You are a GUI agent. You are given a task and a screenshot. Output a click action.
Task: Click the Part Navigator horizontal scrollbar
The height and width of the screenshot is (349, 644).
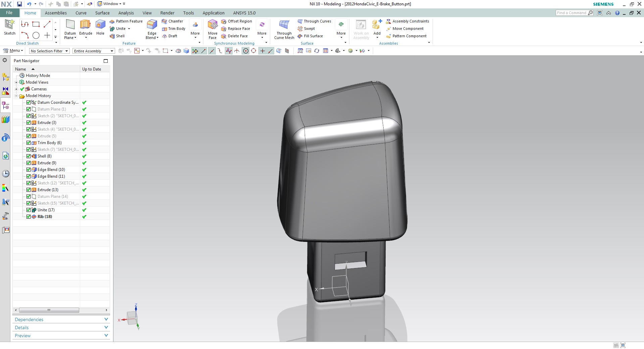tap(49, 310)
